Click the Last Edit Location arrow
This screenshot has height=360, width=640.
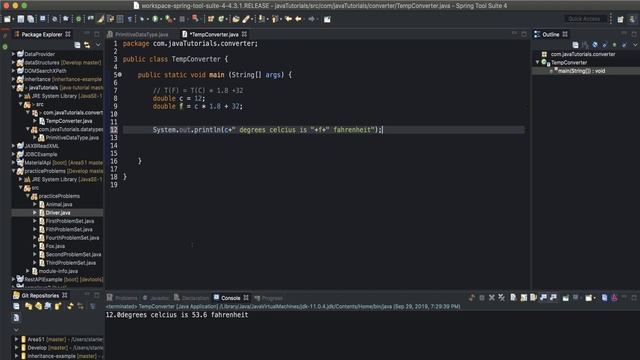(289, 19)
